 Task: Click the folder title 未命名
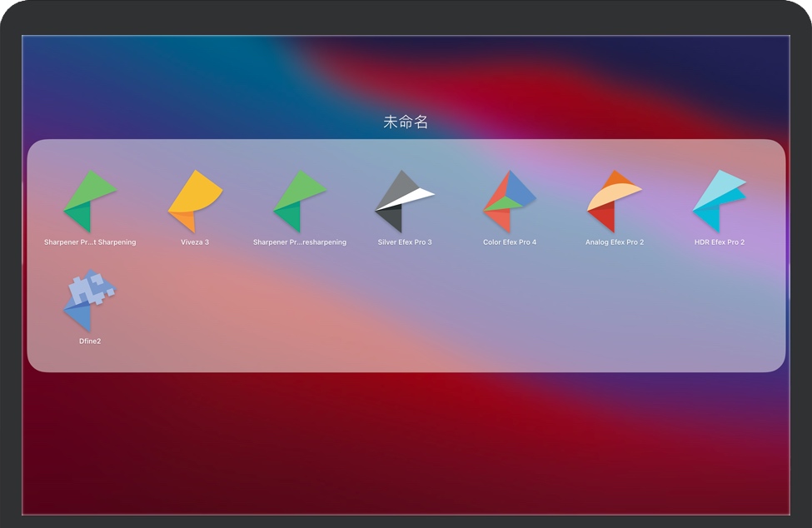[x=406, y=122]
